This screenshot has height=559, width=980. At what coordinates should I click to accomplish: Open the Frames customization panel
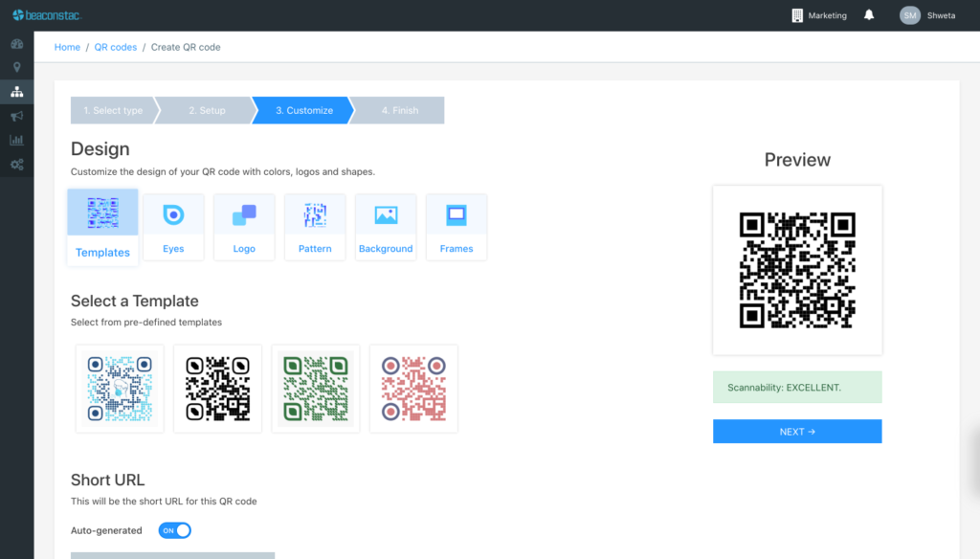[x=457, y=227]
